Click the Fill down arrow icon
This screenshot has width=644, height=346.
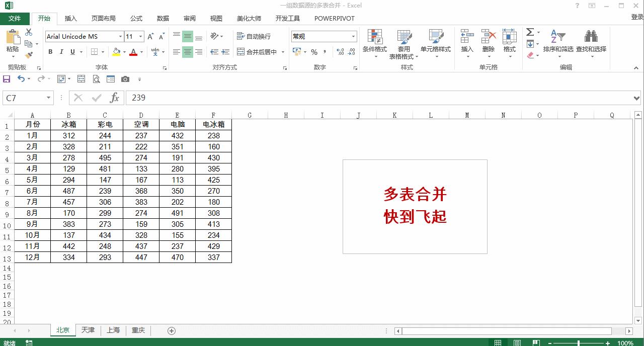click(x=530, y=44)
